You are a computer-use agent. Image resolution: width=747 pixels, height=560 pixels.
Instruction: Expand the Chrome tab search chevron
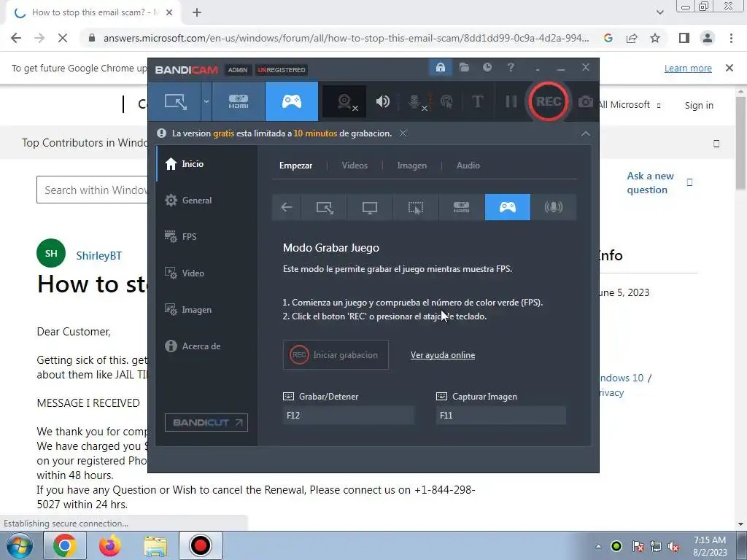pos(659,12)
